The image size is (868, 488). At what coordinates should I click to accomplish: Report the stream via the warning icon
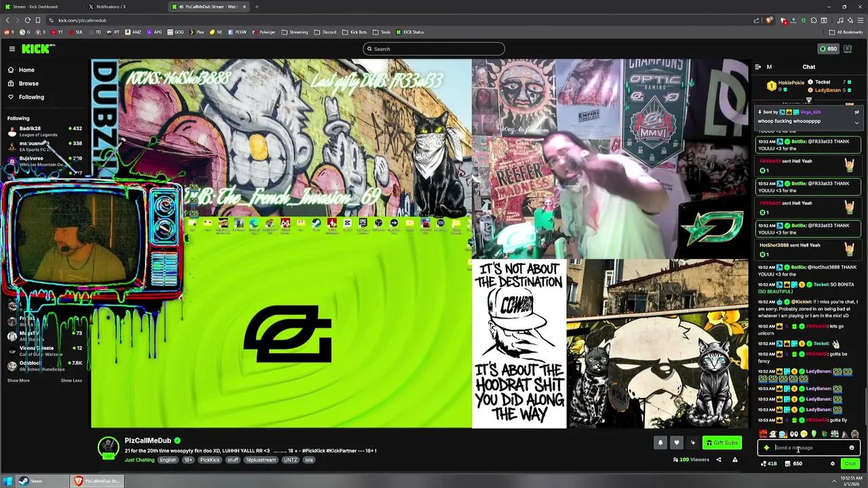pyautogui.click(x=734, y=460)
